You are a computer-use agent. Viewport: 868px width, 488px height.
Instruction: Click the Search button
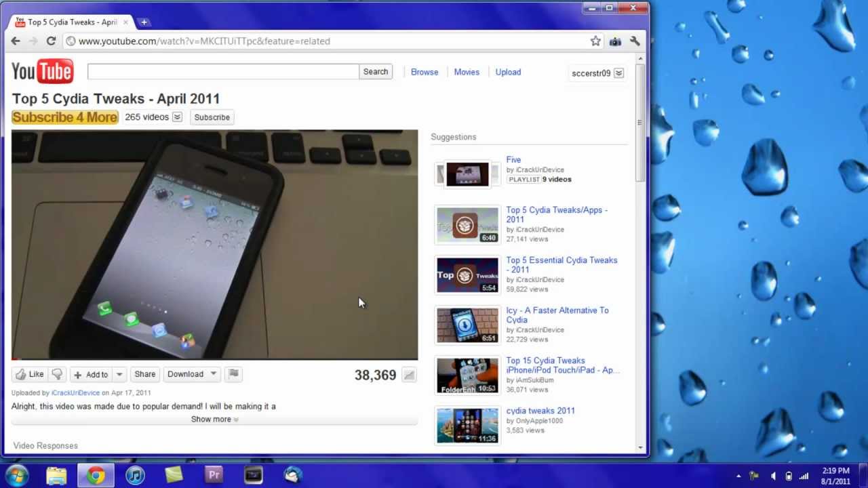[376, 72]
